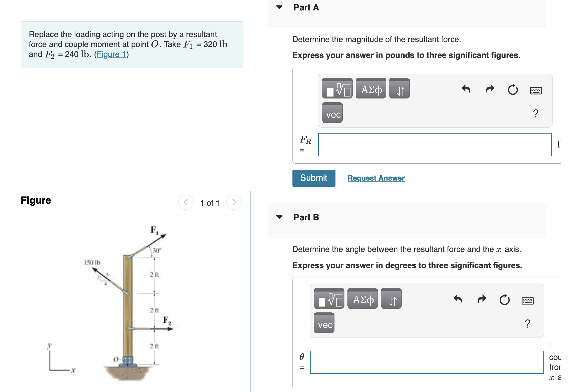The width and height of the screenshot is (568, 392).
Task: Submit the Part A answer
Action: (x=314, y=178)
